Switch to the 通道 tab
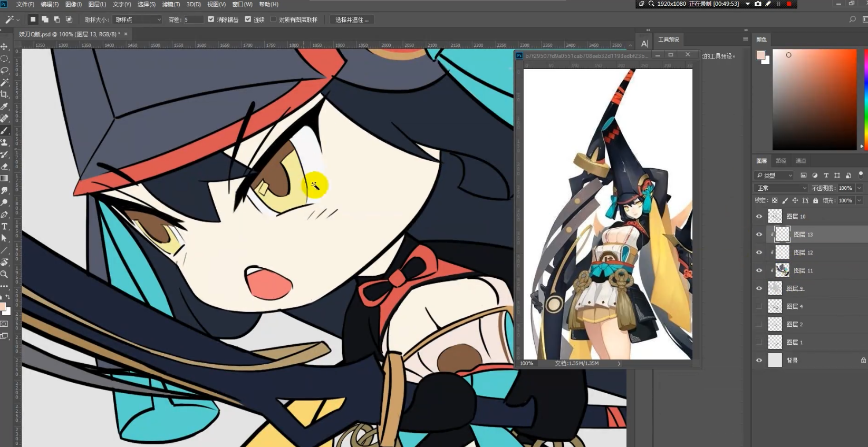The height and width of the screenshot is (447, 868). coord(801,161)
